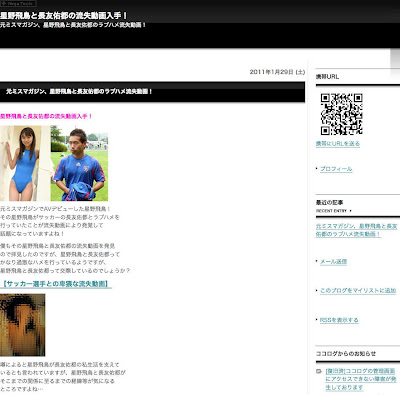The width and height of the screenshot is (400, 395).
Task: Click the 2011年1月29日 (土) date text
Action: click(277, 72)
